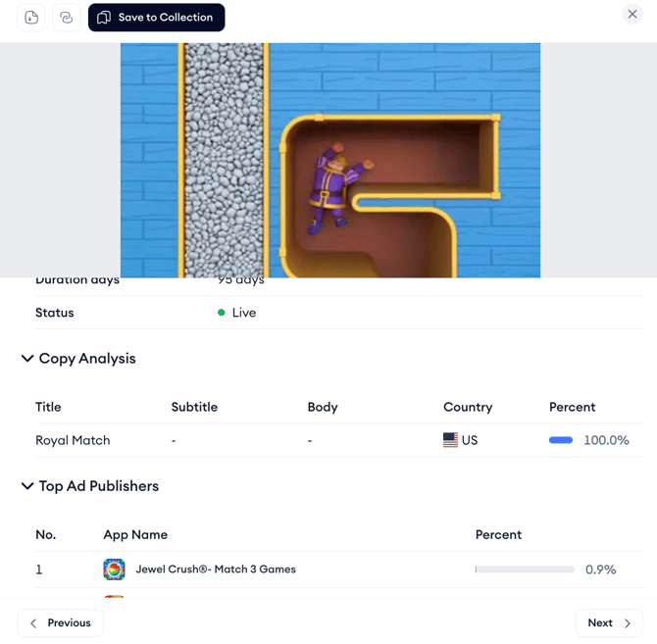Collapse the Copy Analysis section
Image resolution: width=657 pixels, height=644 pixels.
[27, 359]
